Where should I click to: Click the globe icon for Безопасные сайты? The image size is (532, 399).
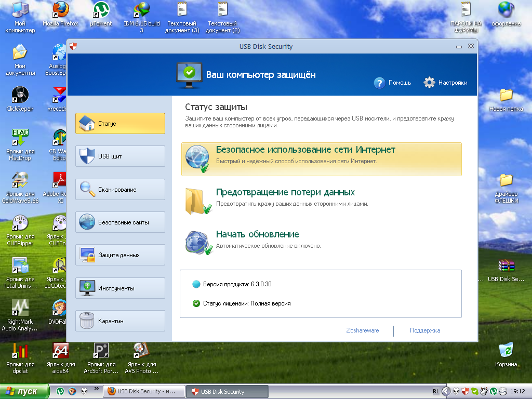click(x=87, y=222)
